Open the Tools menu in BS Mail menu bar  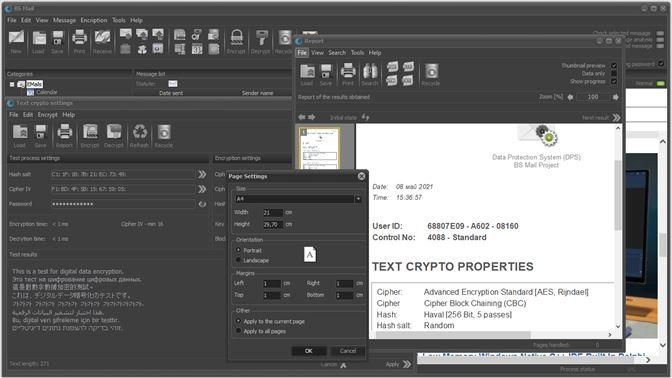[119, 20]
